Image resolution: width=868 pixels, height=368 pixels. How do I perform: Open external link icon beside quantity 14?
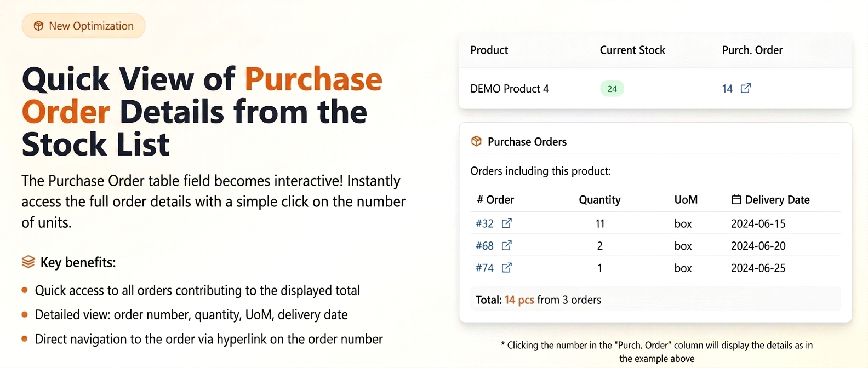(746, 88)
